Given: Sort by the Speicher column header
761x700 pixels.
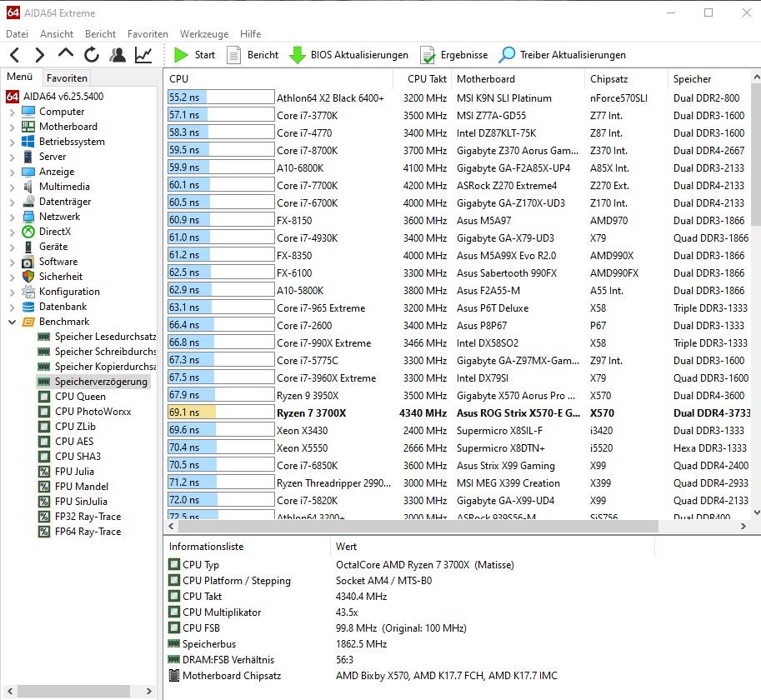Looking at the screenshot, I should click(709, 78).
